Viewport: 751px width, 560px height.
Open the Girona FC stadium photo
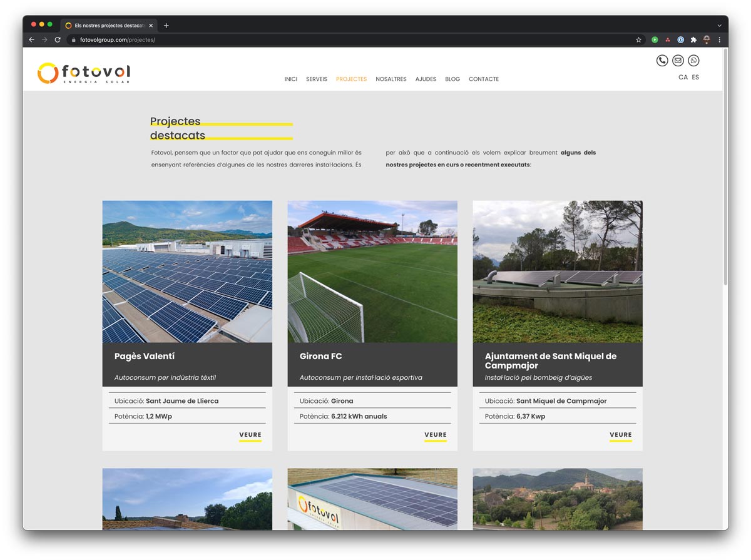(372, 272)
